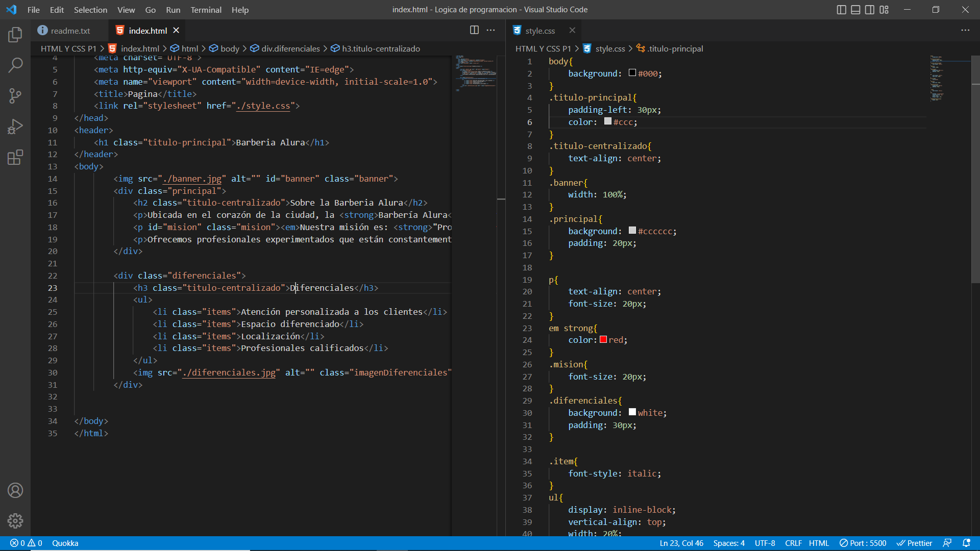
Task: Open color picker for red swatch
Action: point(603,340)
